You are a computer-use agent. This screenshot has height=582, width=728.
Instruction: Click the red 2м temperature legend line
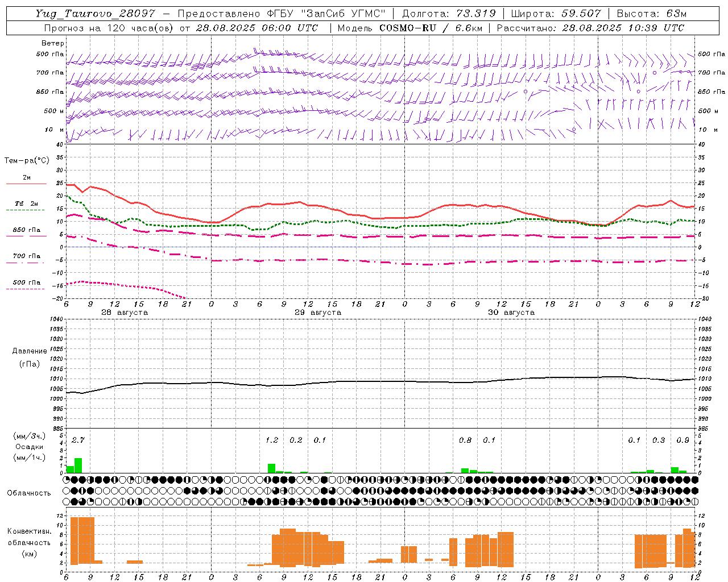[x=26, y=184]
